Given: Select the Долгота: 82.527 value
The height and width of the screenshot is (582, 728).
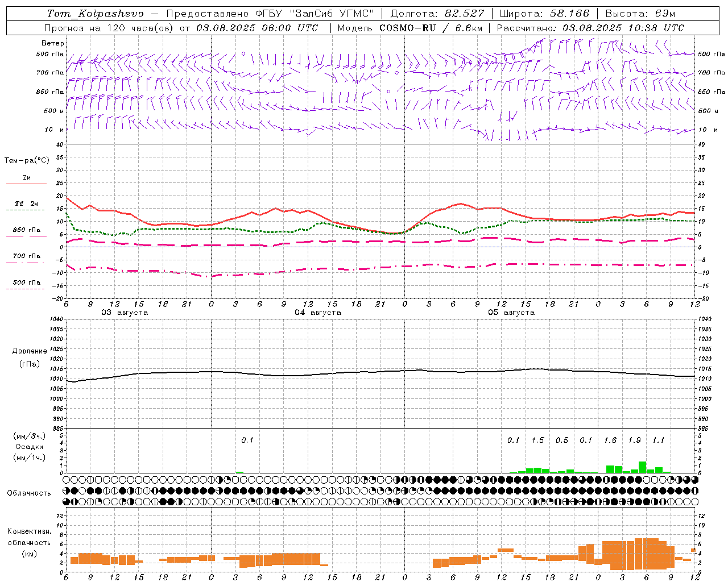Looking at the screenshot, I should (x=437, y=14).
